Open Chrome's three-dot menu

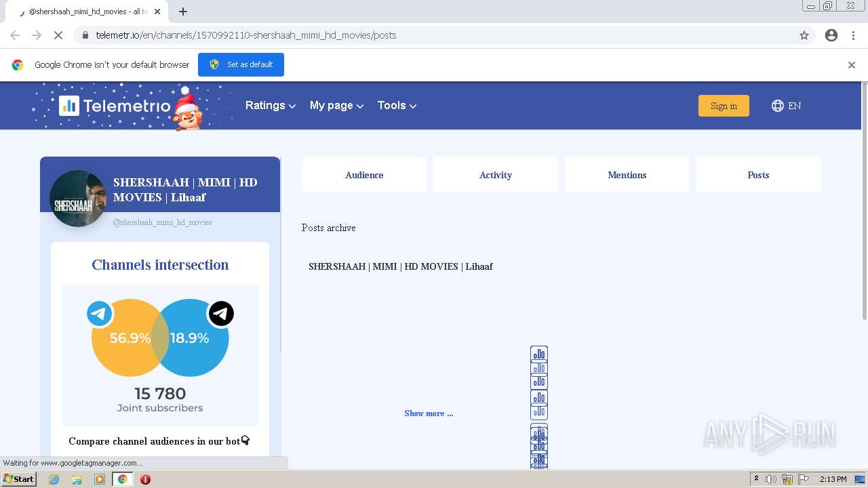[854, 35]
